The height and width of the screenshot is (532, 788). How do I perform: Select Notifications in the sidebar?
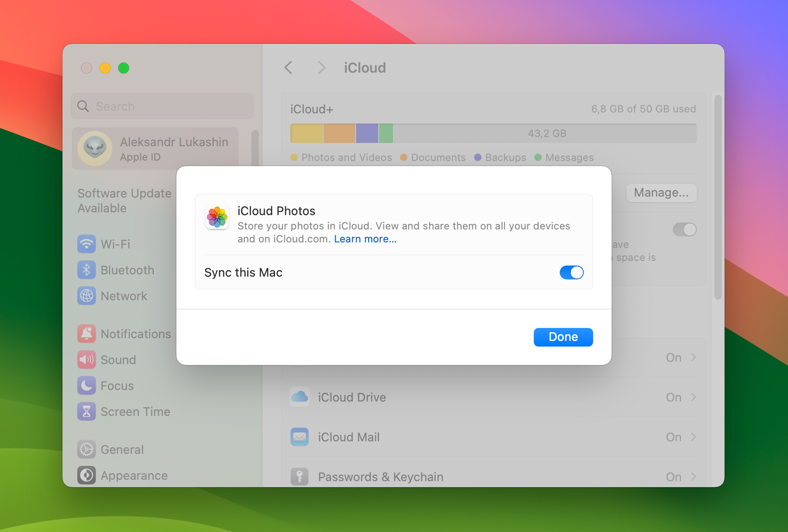(x=136, y=334)
